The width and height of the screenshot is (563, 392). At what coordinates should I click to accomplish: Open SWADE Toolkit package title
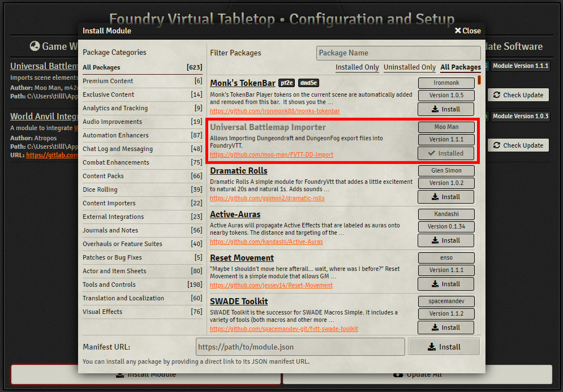(x=239, y=301)
